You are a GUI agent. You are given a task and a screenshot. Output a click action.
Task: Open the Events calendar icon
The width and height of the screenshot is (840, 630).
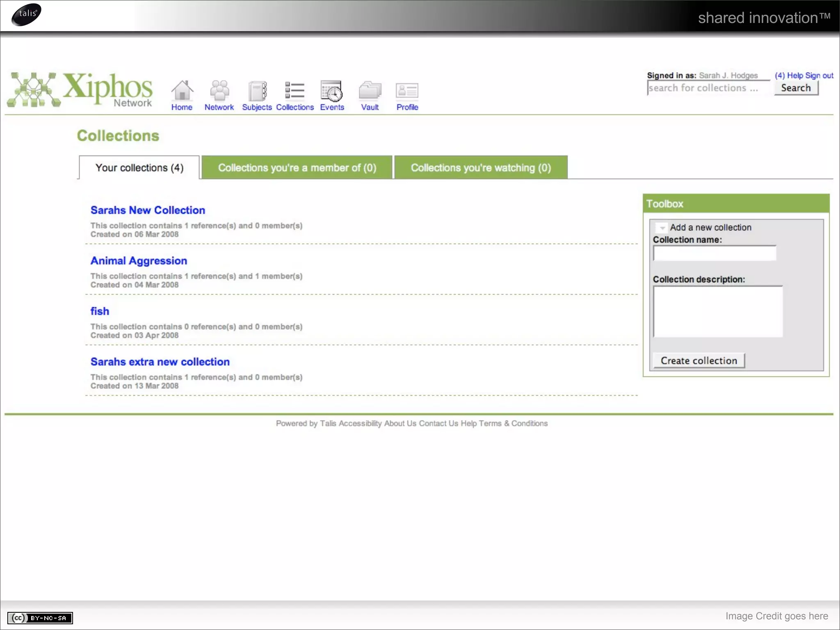pyautogui.click(x=332, y=91)
